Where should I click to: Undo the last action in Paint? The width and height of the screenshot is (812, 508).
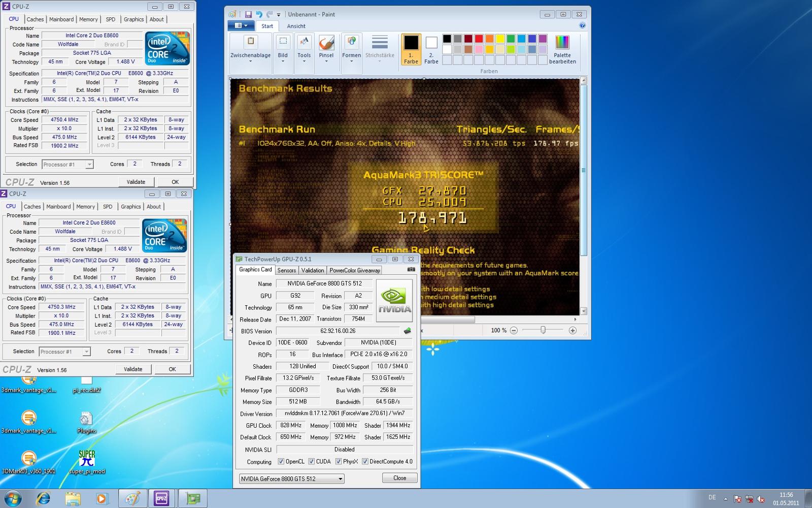[259, 14]
